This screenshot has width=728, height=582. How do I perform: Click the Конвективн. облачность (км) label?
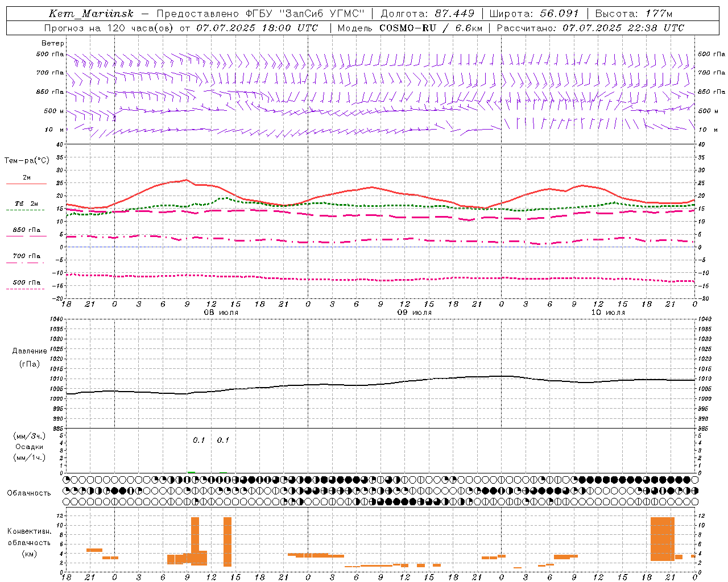click(29, 543)
